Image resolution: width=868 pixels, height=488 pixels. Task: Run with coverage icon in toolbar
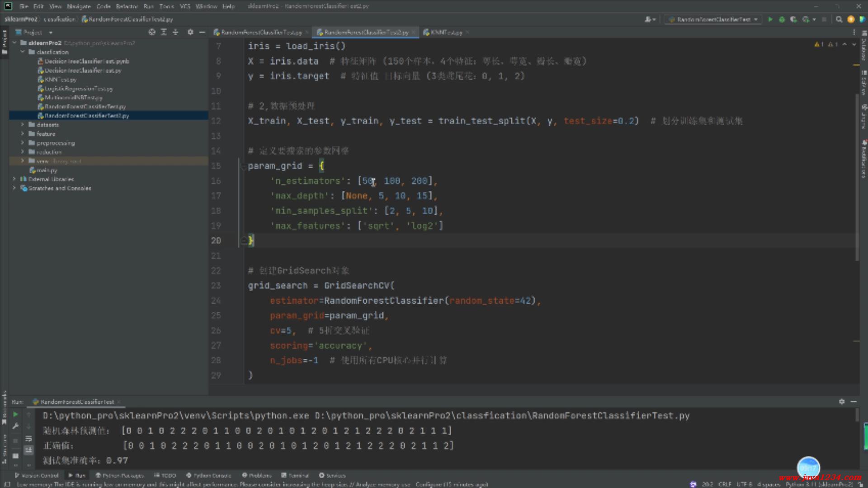click(x=793, y=19)
